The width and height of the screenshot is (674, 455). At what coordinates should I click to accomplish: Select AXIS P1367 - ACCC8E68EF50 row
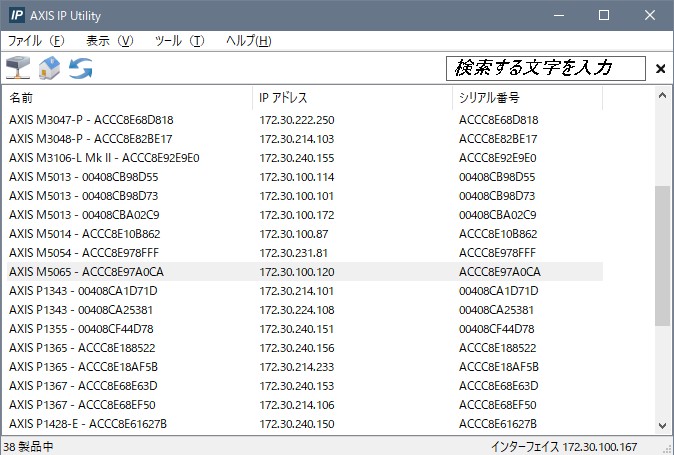(x=305, y=405)
